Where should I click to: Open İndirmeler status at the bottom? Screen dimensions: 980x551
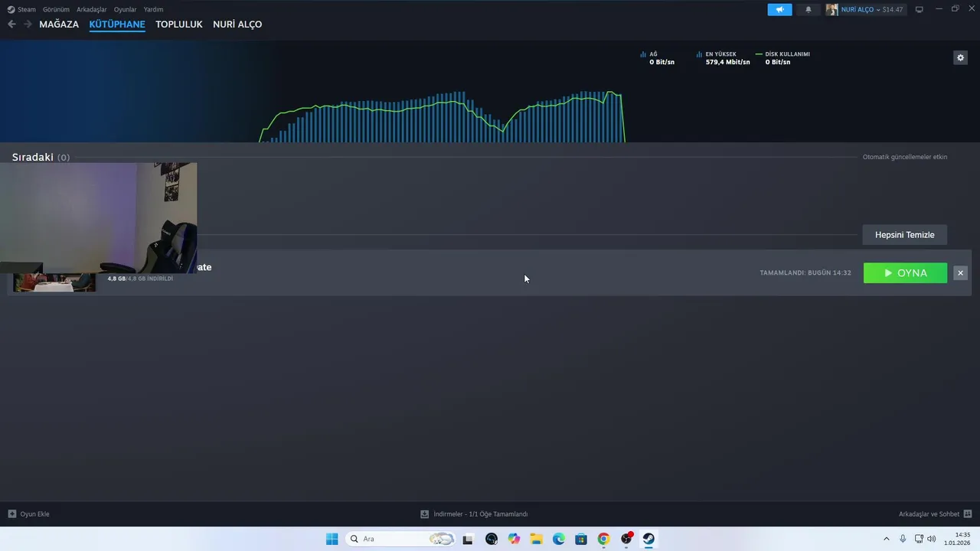tap(475, 514)
